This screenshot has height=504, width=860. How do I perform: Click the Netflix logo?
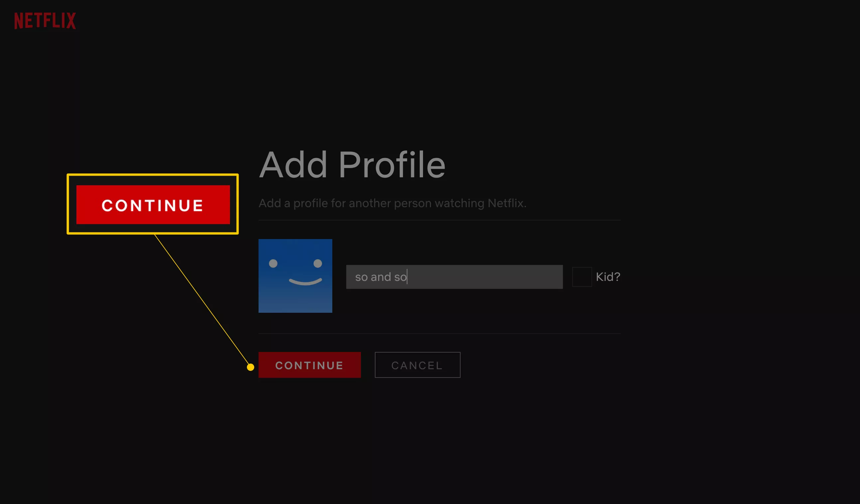click(x=45, y=21)
